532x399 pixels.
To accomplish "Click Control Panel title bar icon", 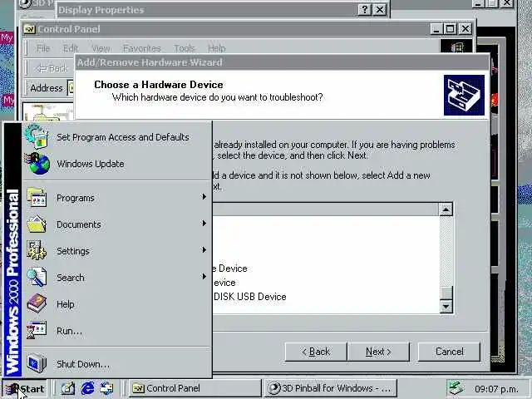I will click(30, 29).
